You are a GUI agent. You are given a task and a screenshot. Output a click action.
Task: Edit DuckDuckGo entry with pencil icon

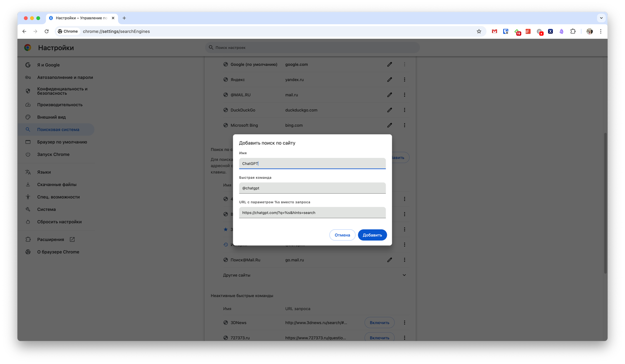[389, 110]
